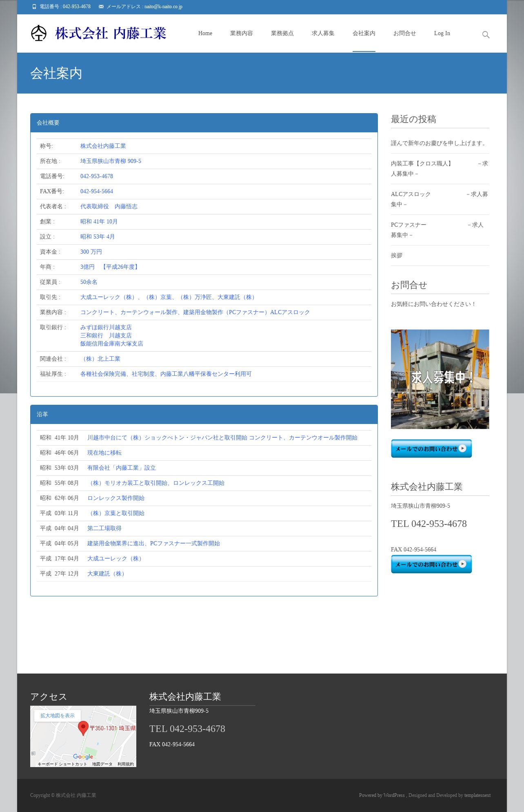
Task: Click the Naito Kogyo company logo
Action: coord(99,33)
